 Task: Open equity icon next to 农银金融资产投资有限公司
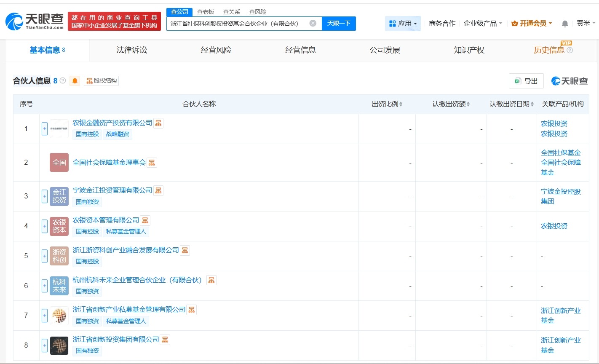coord(158,123)
